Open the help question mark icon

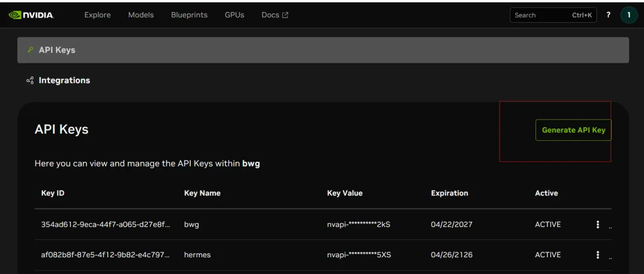tap(608, 15)
